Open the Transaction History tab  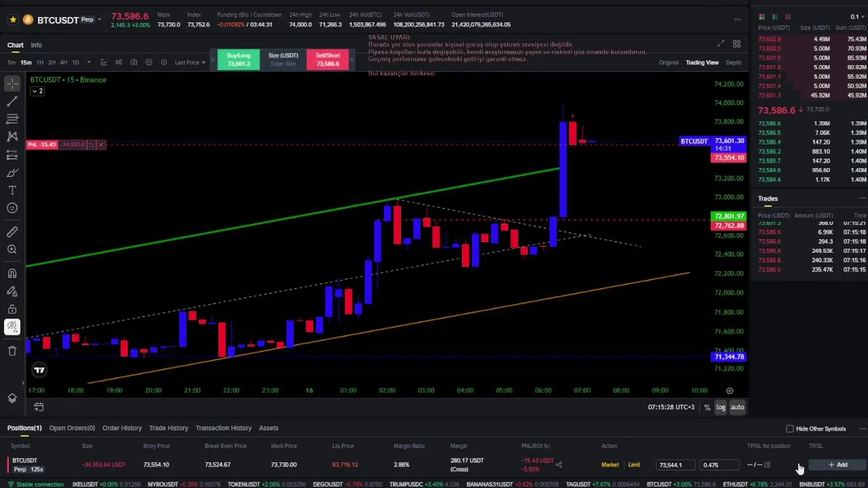223,428
